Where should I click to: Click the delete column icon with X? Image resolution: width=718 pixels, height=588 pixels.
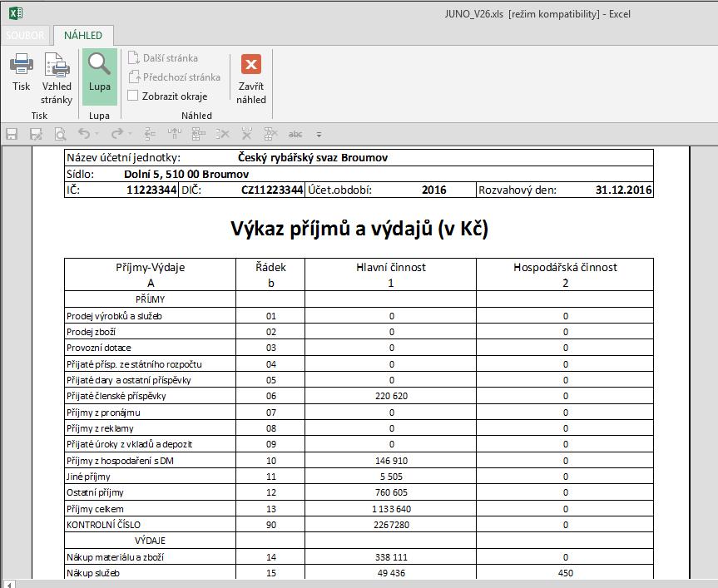tap(247, 134)
